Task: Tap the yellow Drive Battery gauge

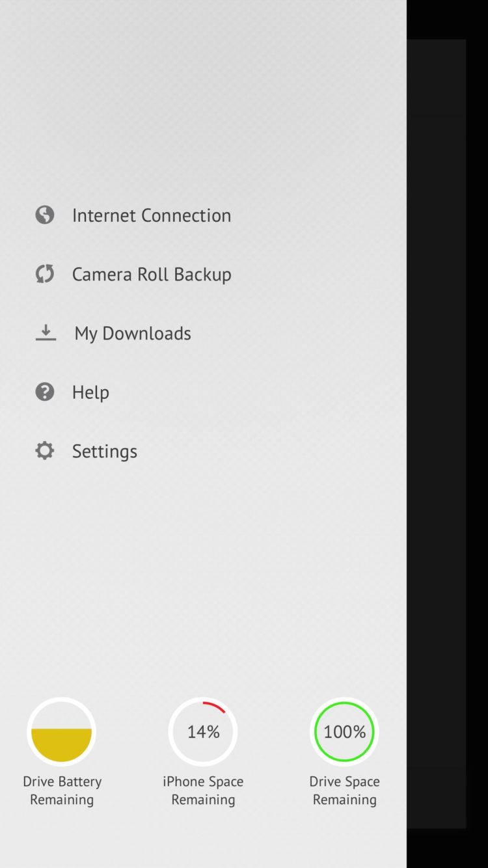Action: [x=62, y=732]
